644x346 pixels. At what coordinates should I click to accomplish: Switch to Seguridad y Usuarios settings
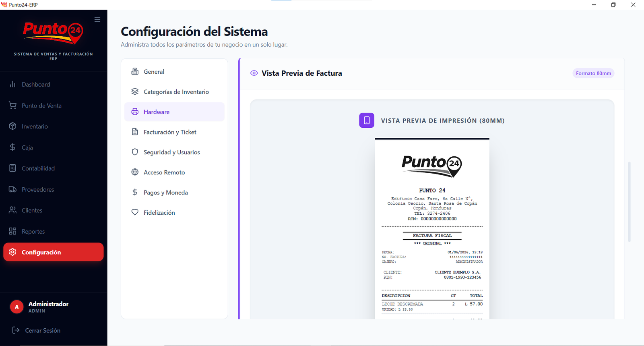[174, 152]
